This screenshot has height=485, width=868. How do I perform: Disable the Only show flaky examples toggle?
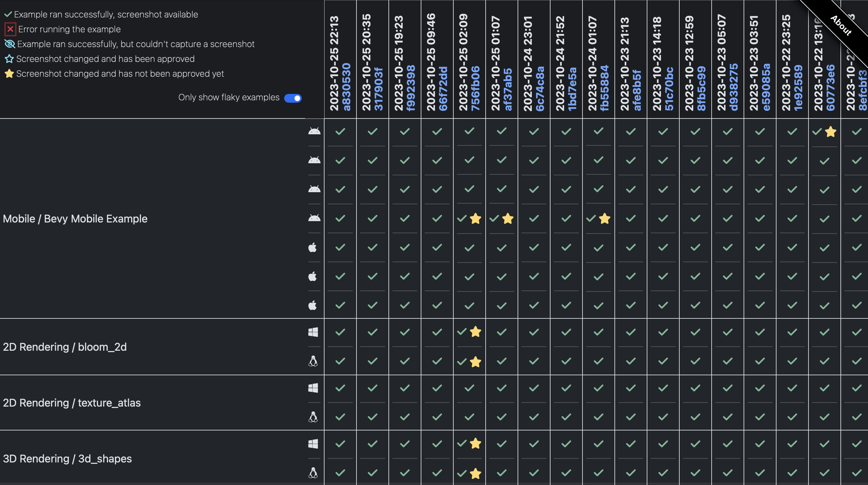293,98
